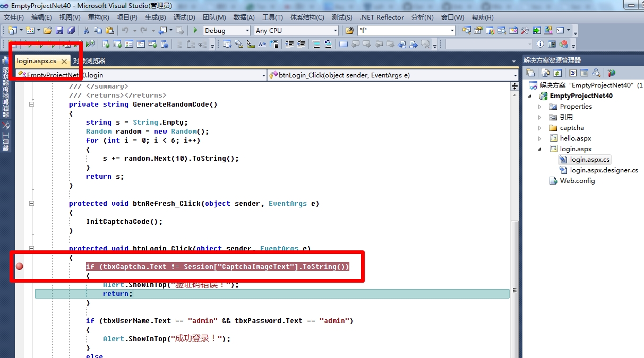Collapse the btnRefresh_Click method outline
Screen dimensions: 644x358
[x=31, y=204]
